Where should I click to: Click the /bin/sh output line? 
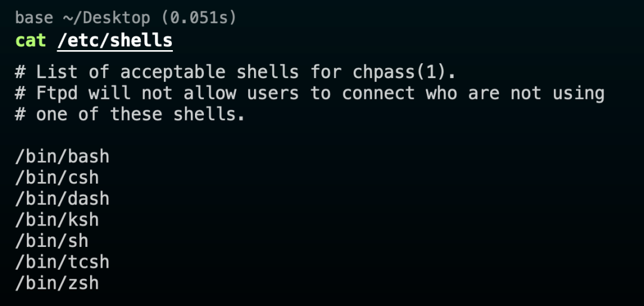tap(52, 240)
